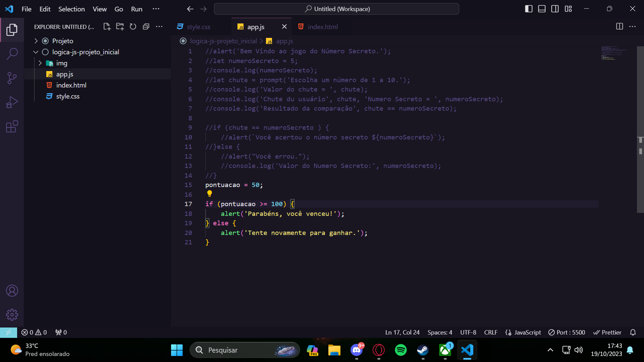Change indentation via Spaces: 4
Image resolution: width=644 pixels, height=362 pixels.
click(x=440, y=332)
